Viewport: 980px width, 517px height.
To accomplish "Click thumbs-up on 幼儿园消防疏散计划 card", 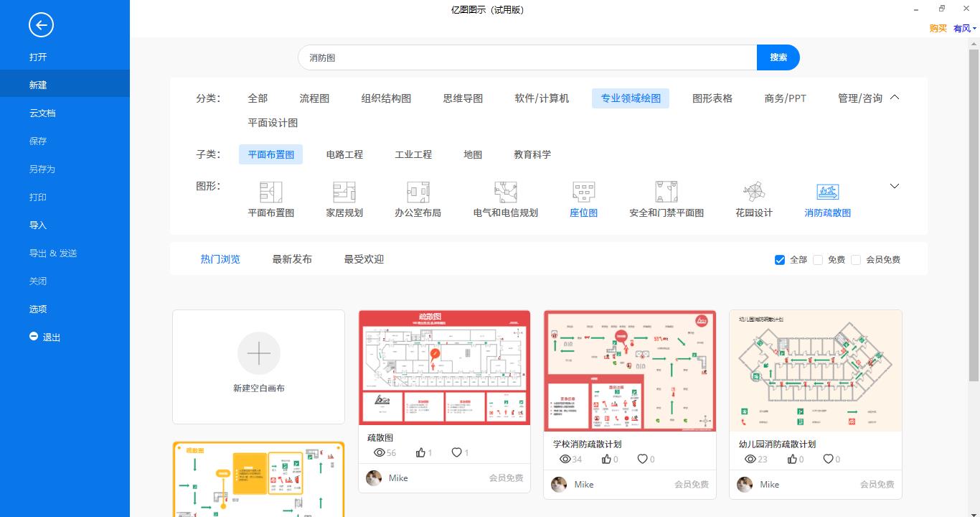I will (x=792, y=459).
